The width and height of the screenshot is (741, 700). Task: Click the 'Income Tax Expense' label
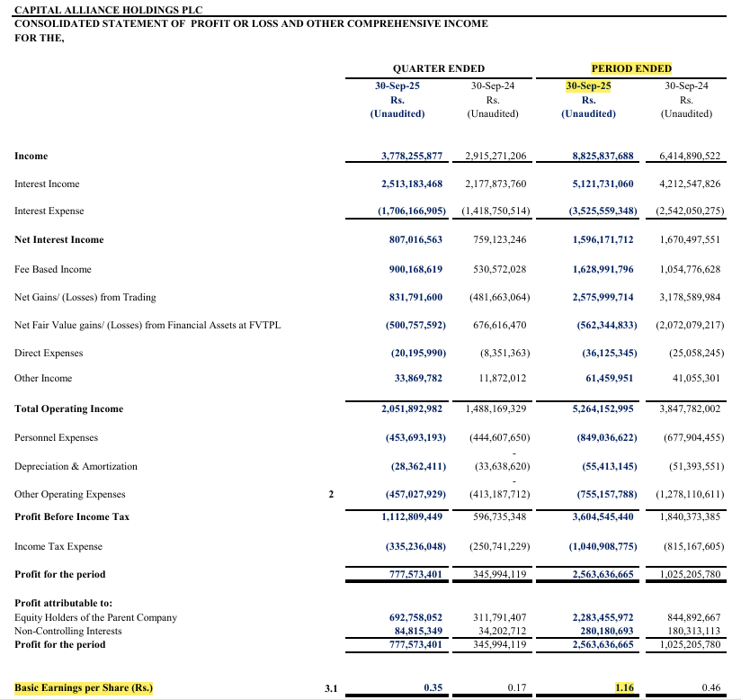58,547
